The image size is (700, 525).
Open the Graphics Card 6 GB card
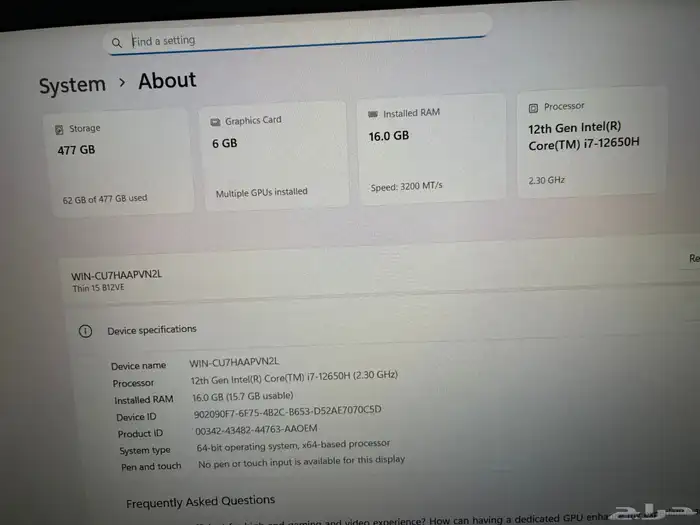point(274,155)
